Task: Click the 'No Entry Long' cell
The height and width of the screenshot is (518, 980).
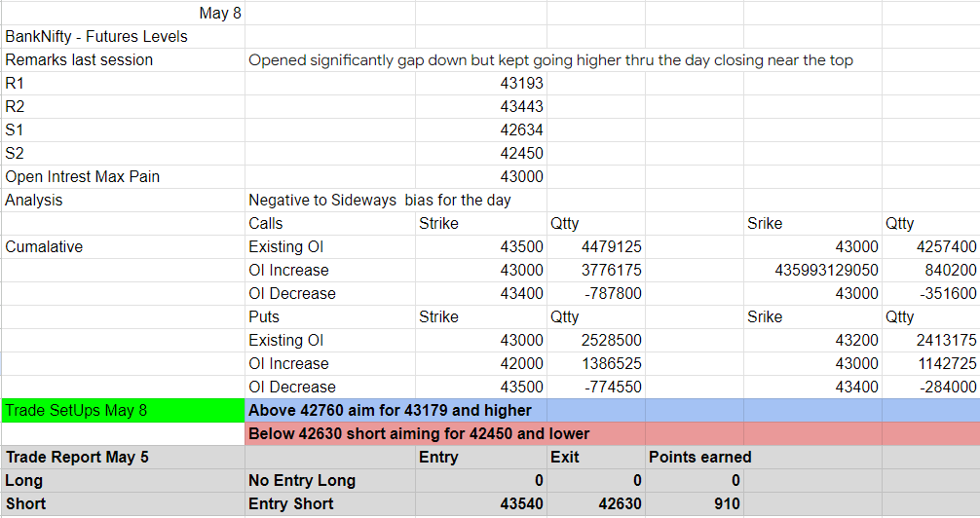Action: pos(330,481)
